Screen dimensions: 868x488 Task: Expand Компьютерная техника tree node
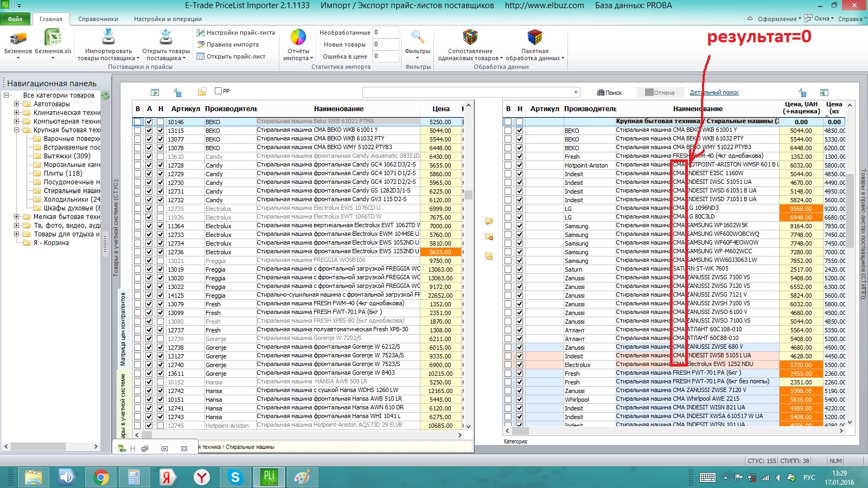coord(16,121)
